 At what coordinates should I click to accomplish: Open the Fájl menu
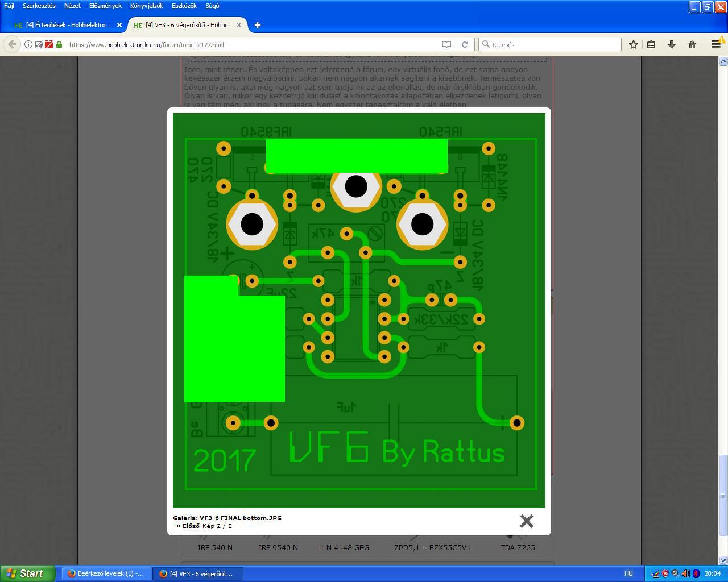(x=9, y=6)
